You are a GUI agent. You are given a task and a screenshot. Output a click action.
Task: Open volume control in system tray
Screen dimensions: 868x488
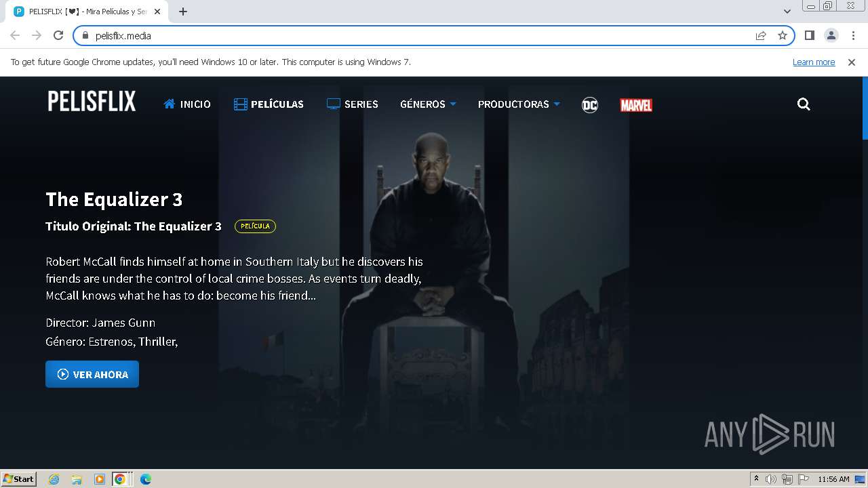(x=771, y=479)
